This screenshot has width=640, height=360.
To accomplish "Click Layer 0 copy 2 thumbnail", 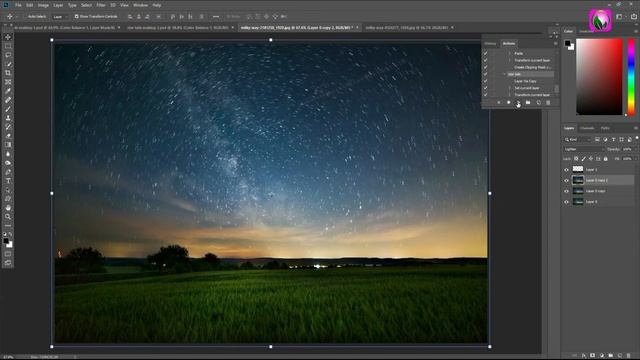I will pyautogui.click(x=578, y=180).
